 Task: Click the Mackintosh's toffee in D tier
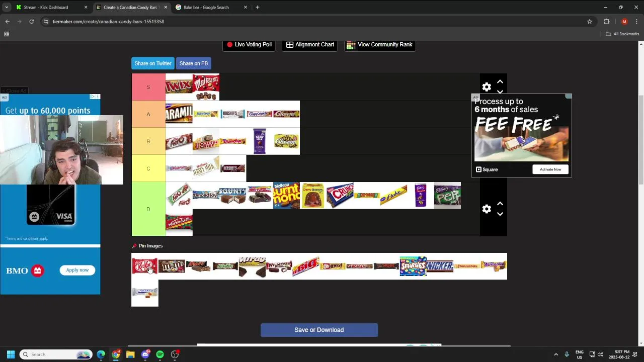179,222
